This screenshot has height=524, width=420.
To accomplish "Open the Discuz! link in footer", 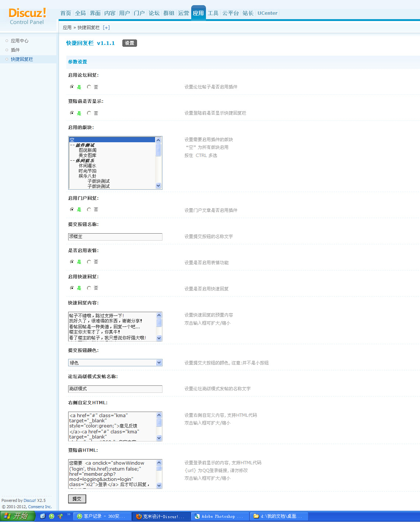I will [30, 500].
